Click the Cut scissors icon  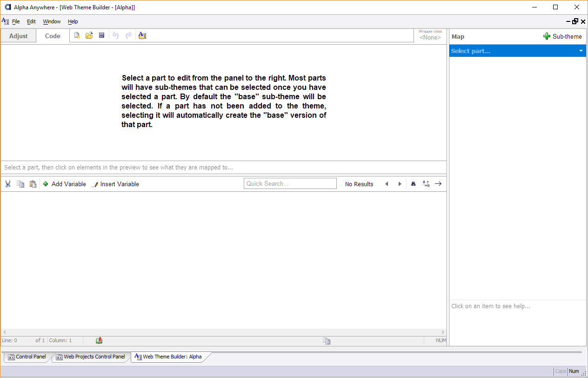8,184
